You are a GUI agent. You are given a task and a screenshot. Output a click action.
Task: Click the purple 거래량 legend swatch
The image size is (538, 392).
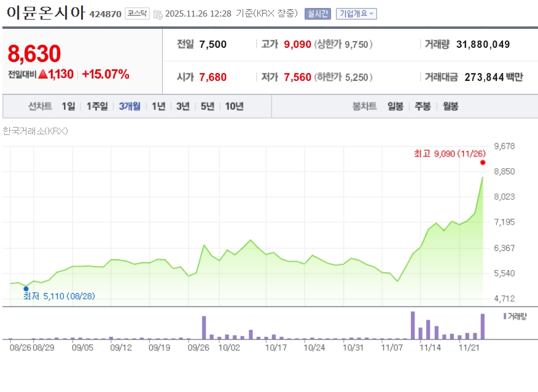coord(505,316)
